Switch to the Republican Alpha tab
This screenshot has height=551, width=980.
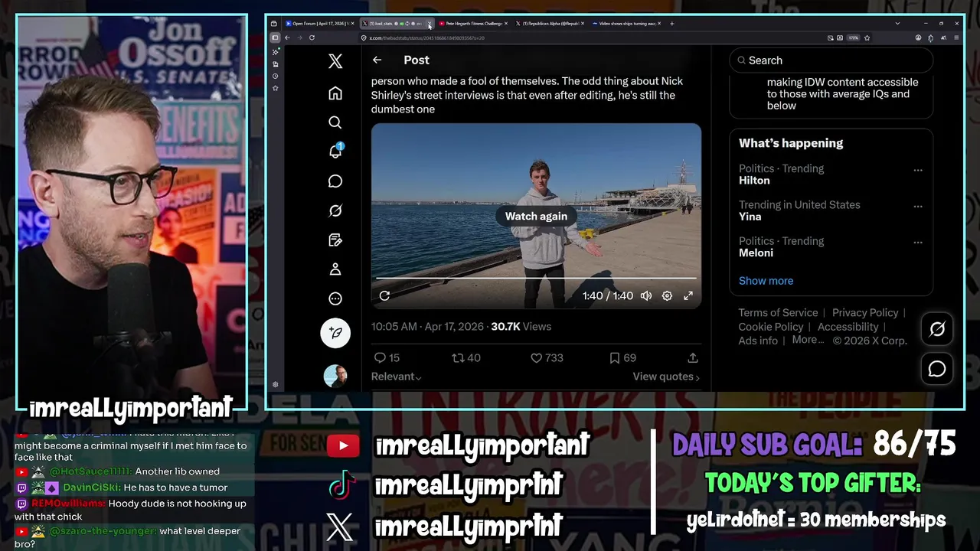tap(550, 24)
